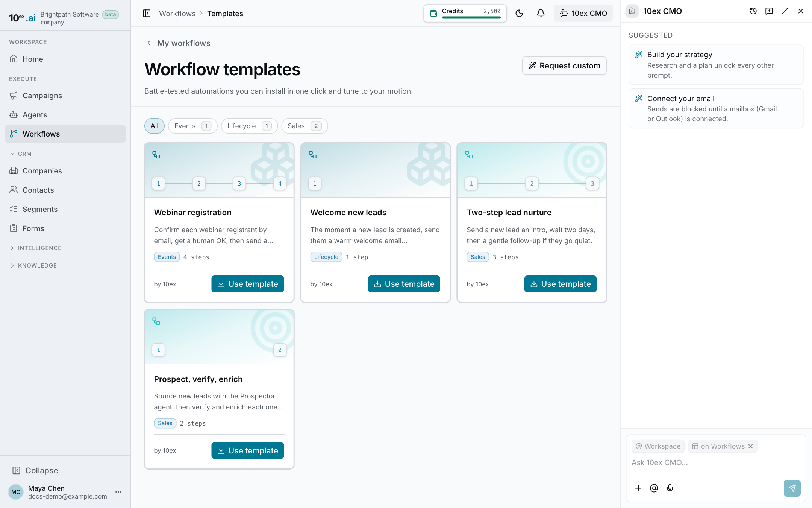
Task: Click the Workspace context chip
Action: pos(658,446)
